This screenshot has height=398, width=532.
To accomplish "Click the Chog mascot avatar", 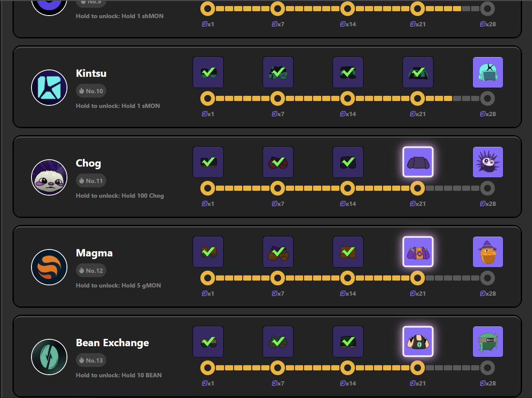I will point(49,177).
